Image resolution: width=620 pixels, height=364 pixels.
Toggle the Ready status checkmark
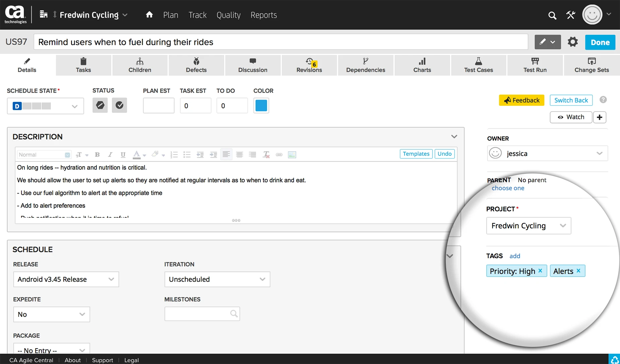pyautogui.click(x=119, y=105)
